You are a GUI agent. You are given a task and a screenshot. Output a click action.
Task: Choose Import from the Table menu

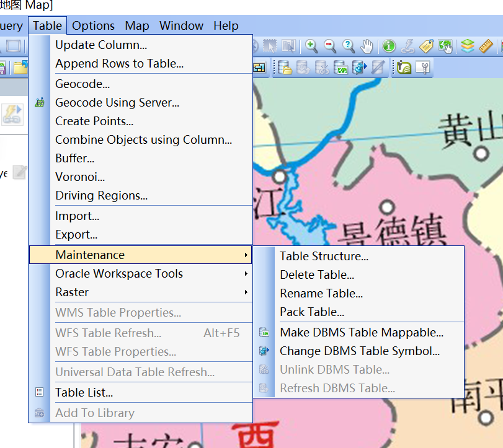click(141, 216)
